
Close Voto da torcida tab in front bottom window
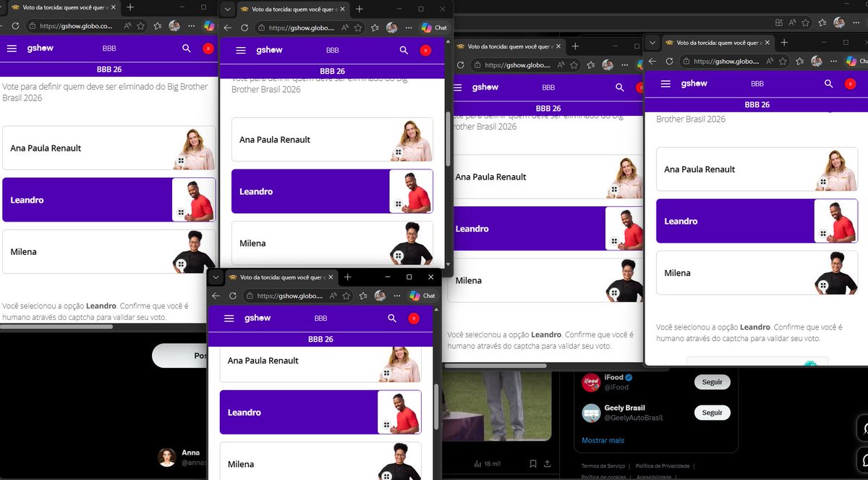[331, 277]
